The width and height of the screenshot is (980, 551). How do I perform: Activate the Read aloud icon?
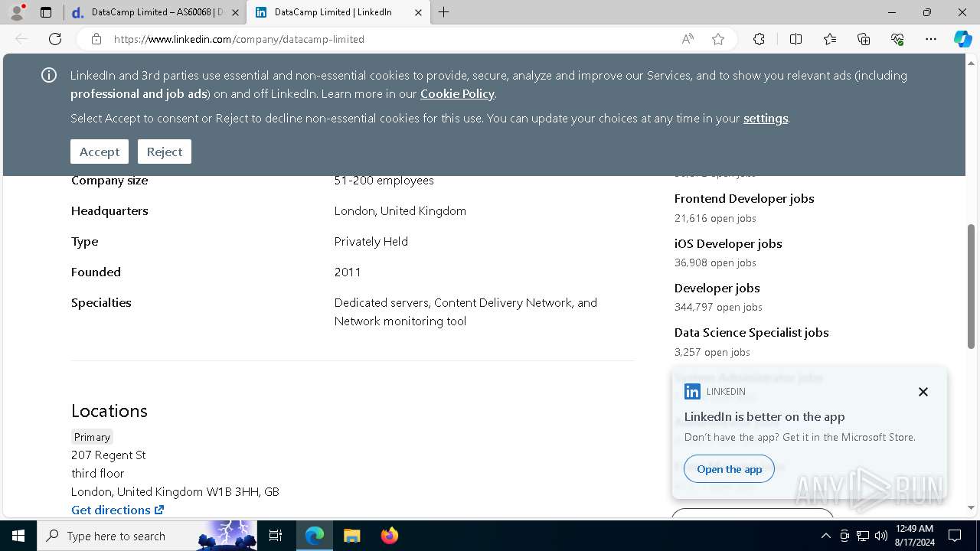pos(688,39)
